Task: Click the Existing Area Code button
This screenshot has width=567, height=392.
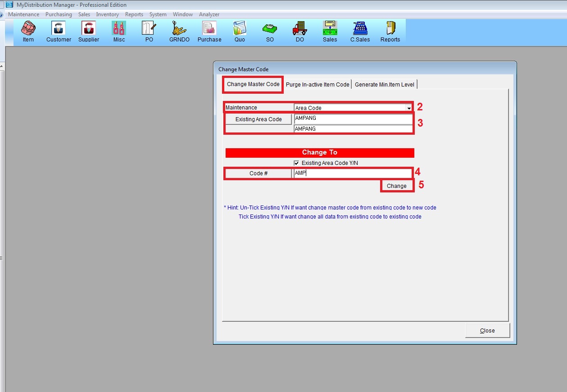Action: [259, 119]
